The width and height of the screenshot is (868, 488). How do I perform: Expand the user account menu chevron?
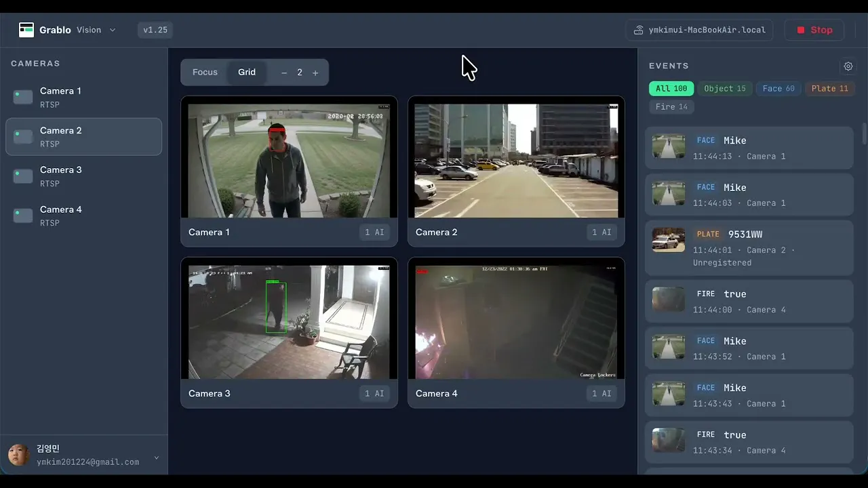pos(157,457)
